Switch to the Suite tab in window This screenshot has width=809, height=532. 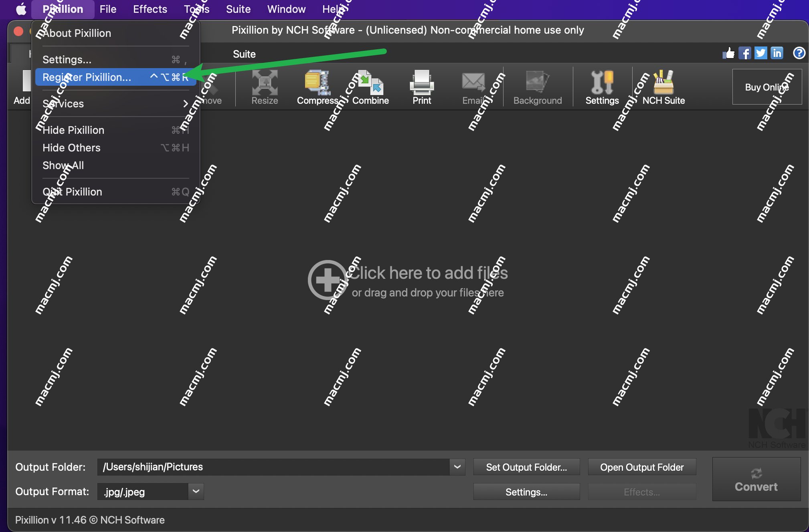(x=244, y=54)
